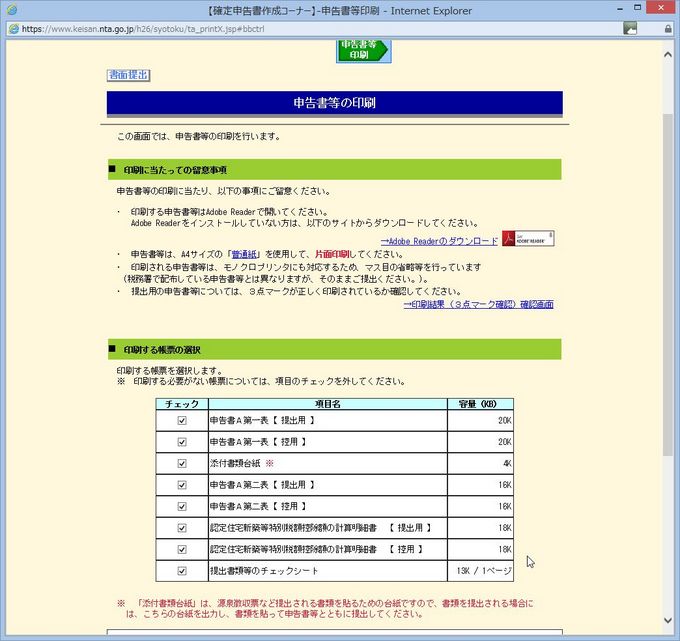Uncheck 申告書A第一表【控用】 checkbox

coord(182,442)
